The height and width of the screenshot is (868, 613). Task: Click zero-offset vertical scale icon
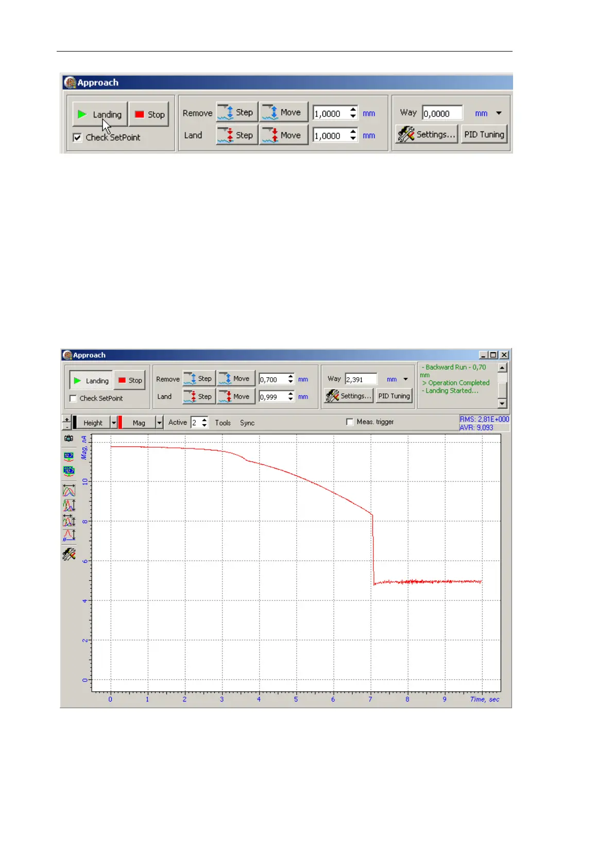click(69, 536)
